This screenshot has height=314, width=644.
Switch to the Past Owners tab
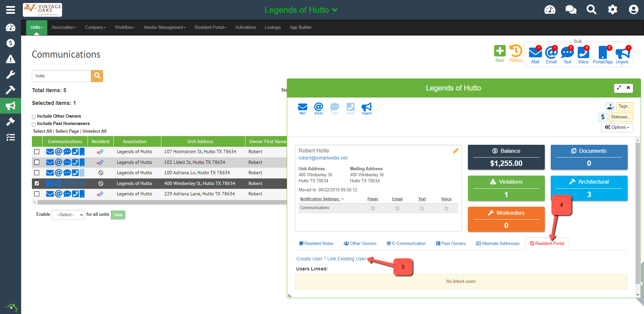(451, 244)
